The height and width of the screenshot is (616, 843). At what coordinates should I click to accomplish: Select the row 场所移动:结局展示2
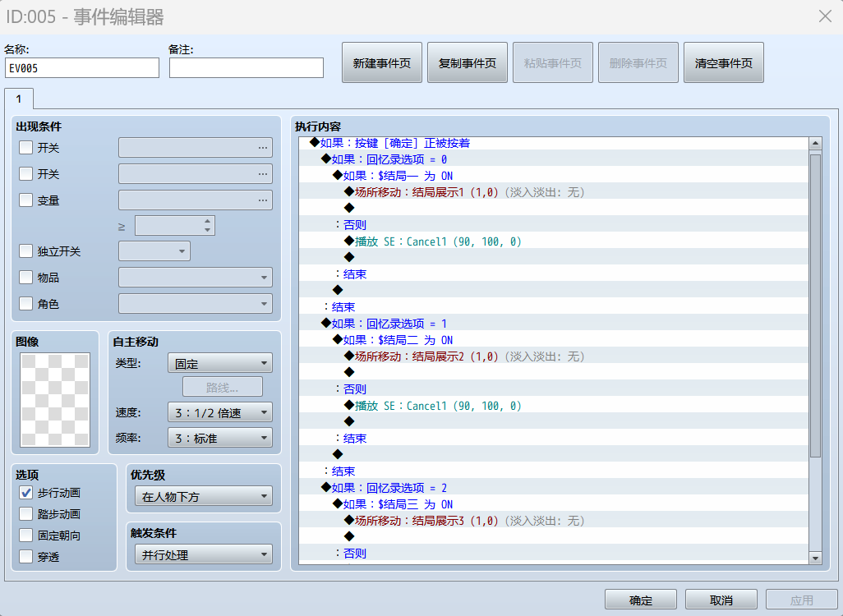click(553, 356)
